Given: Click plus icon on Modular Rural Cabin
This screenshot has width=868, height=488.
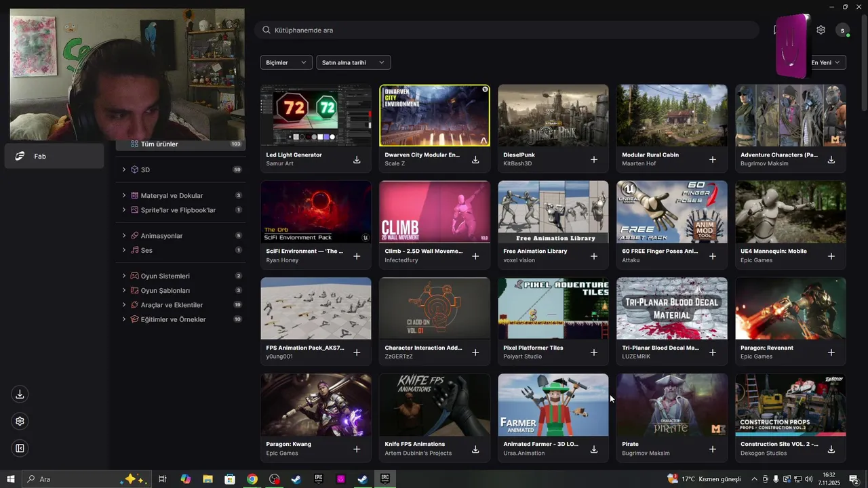Looking at the screenshot, I should coord(713,159).
